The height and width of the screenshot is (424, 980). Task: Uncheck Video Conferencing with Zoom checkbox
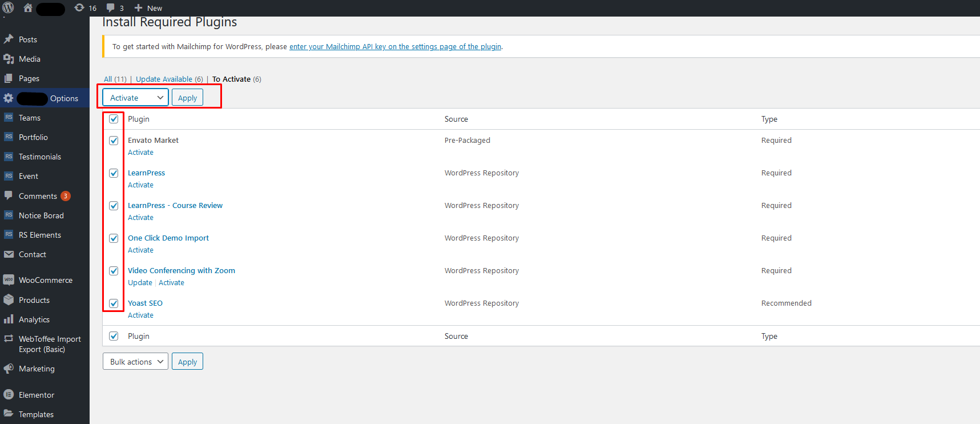114,271
